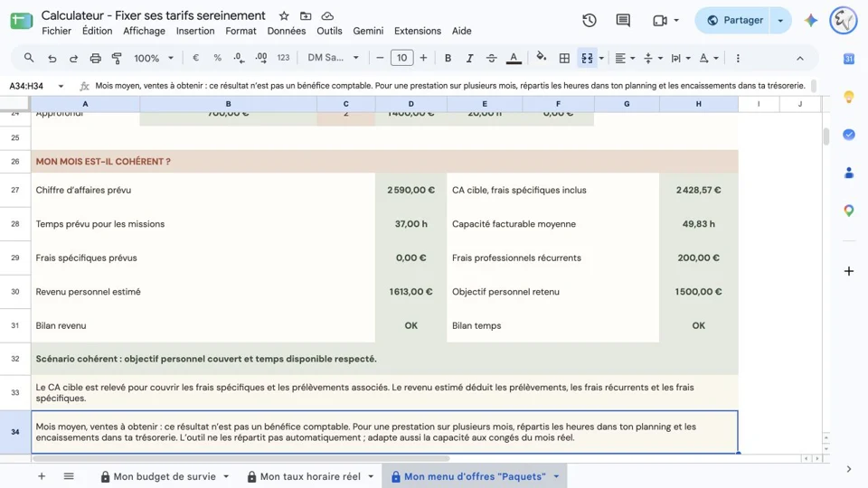
Task: Open horizontal align dropdown
Action: pyautogui.click(x=625, y=58)
